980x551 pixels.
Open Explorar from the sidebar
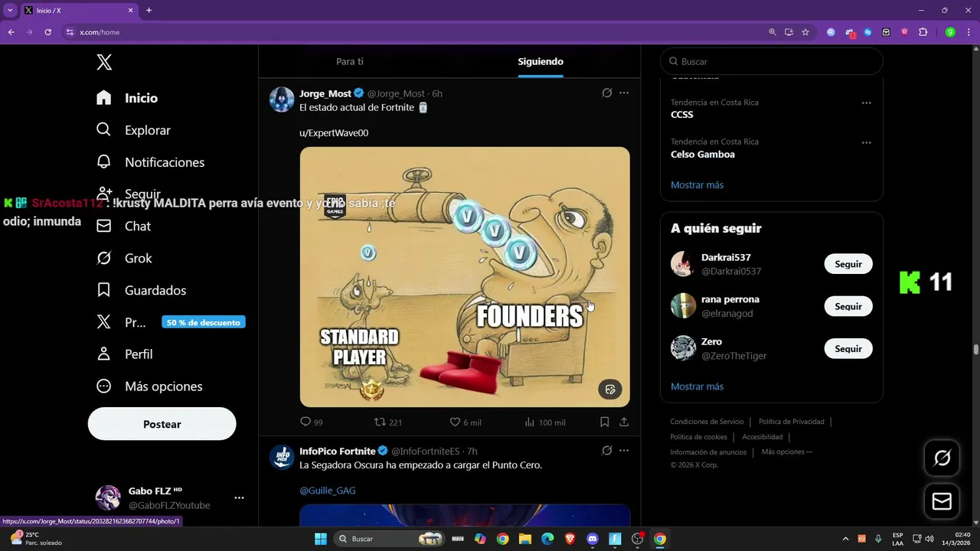click(x=133, y=130)
